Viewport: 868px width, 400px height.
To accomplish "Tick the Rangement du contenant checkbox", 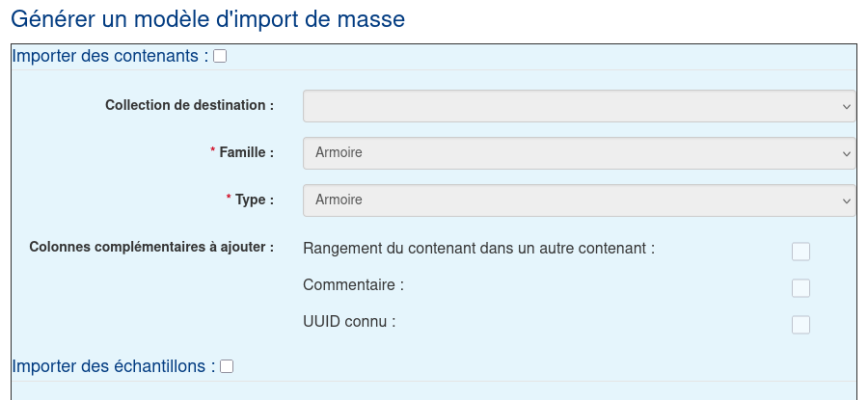I will point(800,252).
